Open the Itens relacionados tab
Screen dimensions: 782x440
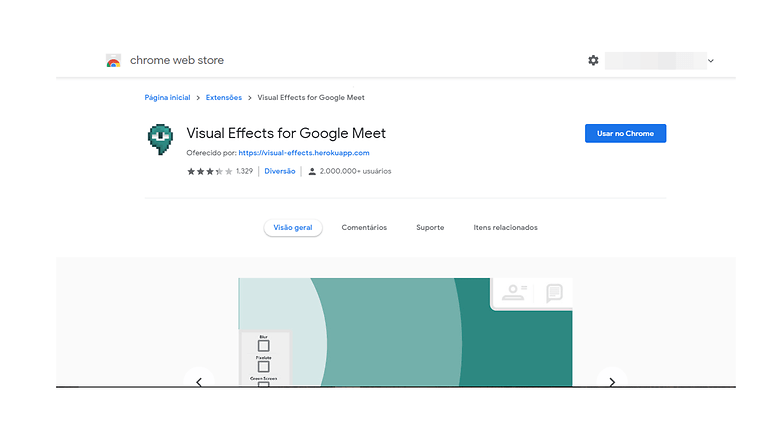click(505, 227)
